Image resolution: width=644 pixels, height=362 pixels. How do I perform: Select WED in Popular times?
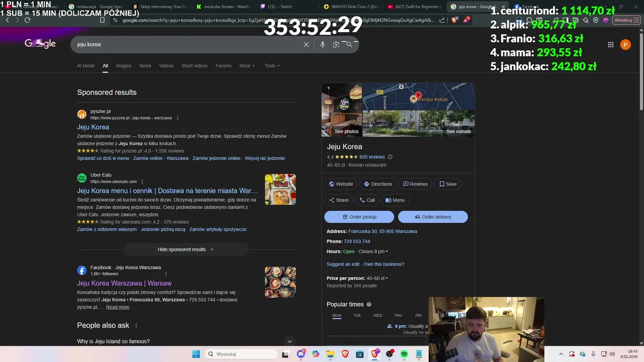377,316
